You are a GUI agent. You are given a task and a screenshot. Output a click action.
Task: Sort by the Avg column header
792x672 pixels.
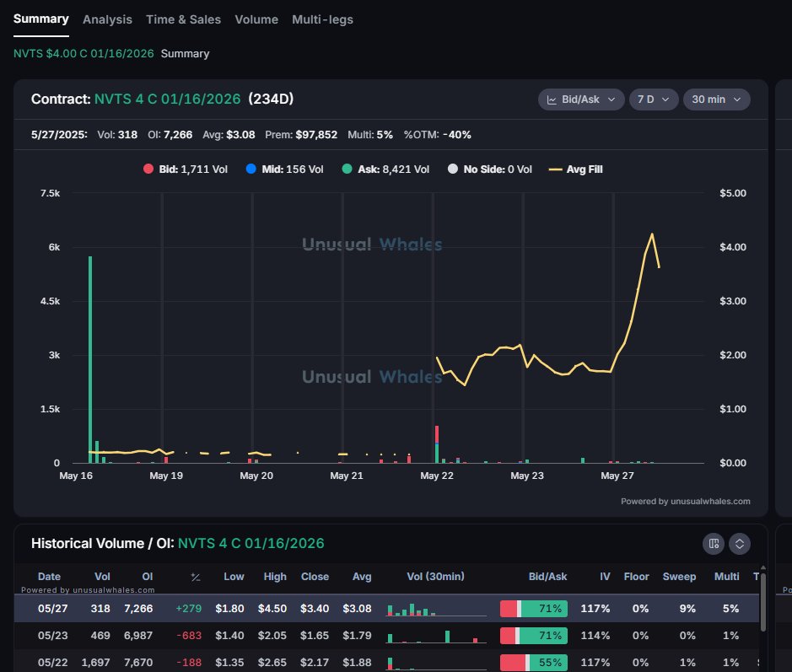tap(362, 577)
